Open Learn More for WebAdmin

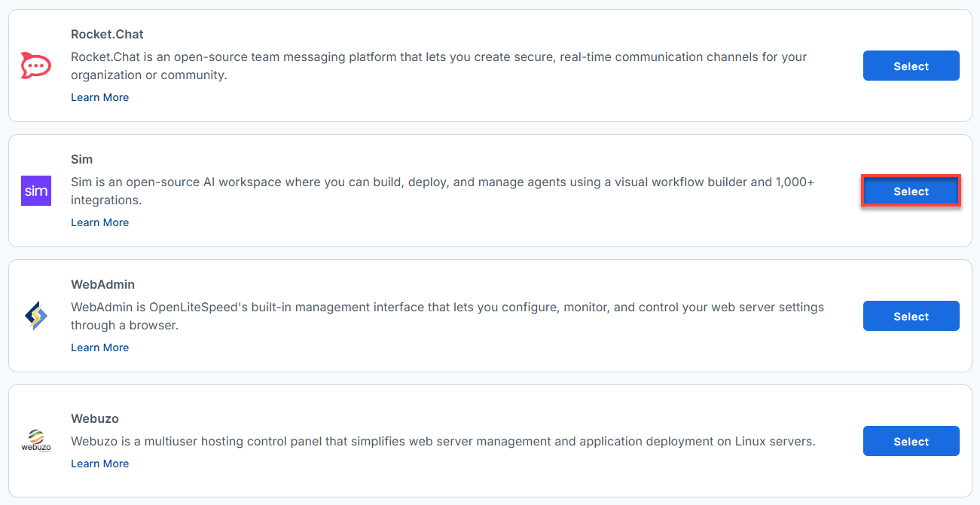click(99, 347)
